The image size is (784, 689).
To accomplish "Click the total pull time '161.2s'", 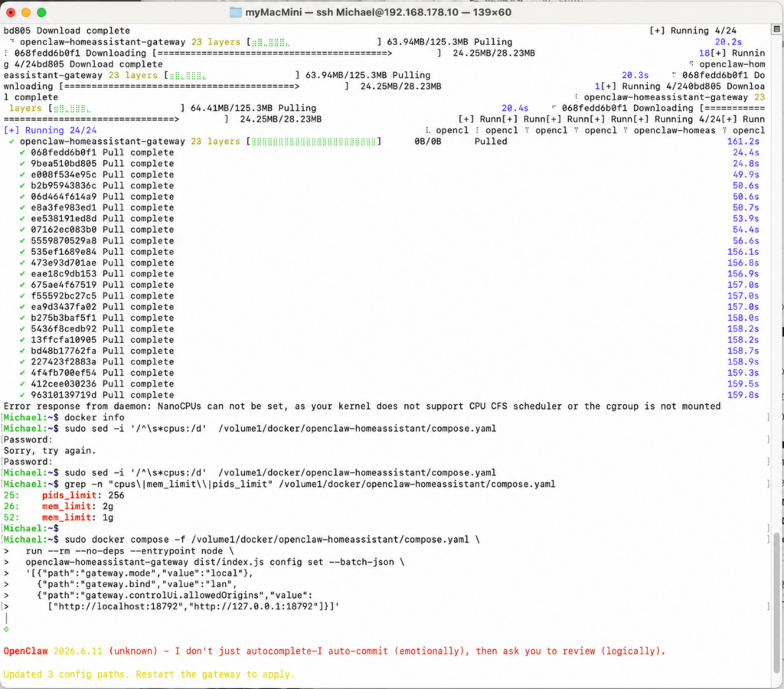I will (x=743, y=142).
